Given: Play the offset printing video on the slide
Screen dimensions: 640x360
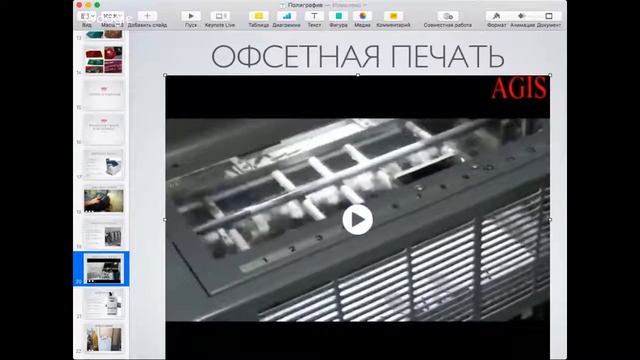Looking at the screenshot, I should click(x=358, y=220).
